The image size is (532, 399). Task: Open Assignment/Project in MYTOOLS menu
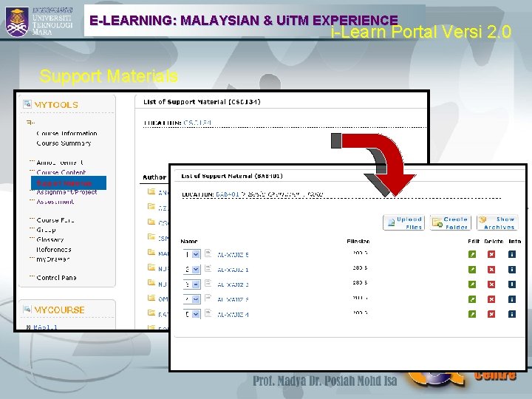click(x=66, y=192)
